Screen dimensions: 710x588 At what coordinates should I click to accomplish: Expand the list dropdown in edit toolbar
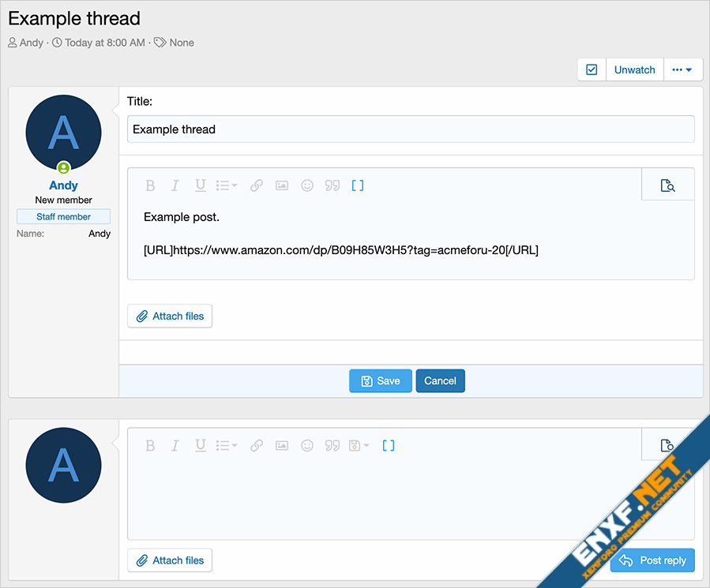coord(227,185)
